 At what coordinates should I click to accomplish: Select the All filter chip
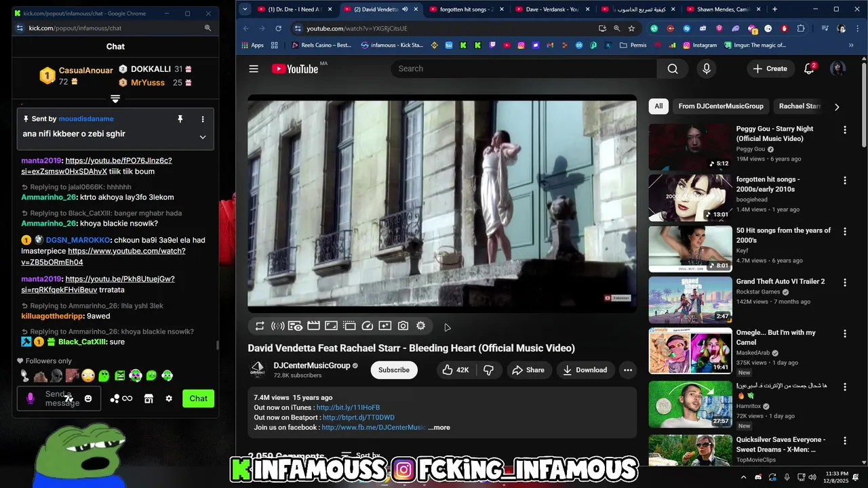(x=658, y=106)
